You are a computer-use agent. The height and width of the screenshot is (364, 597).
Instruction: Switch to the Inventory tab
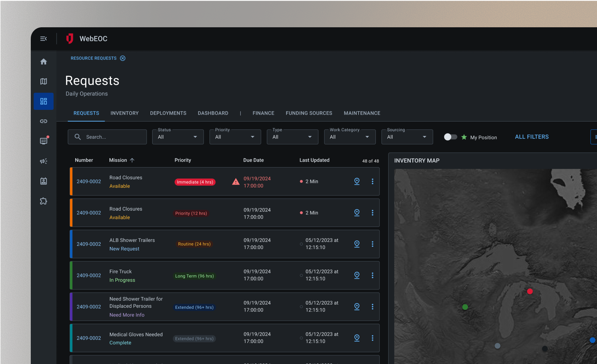coord(125,113)
